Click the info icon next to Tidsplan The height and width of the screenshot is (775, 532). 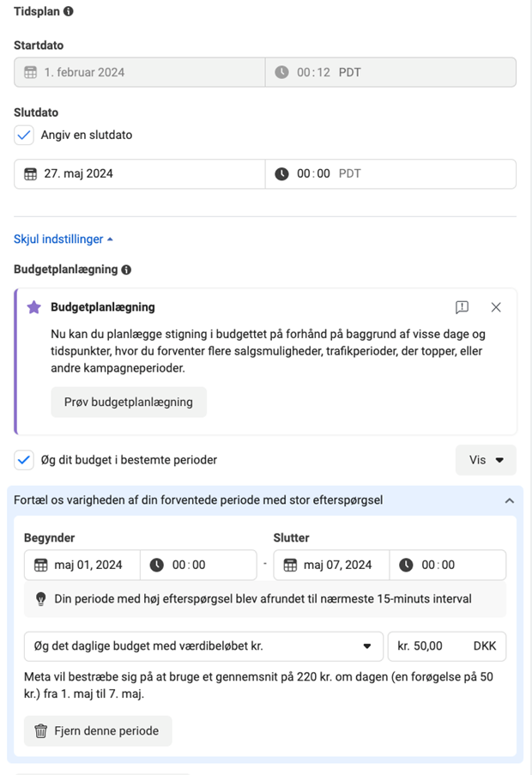click(69, 11)
